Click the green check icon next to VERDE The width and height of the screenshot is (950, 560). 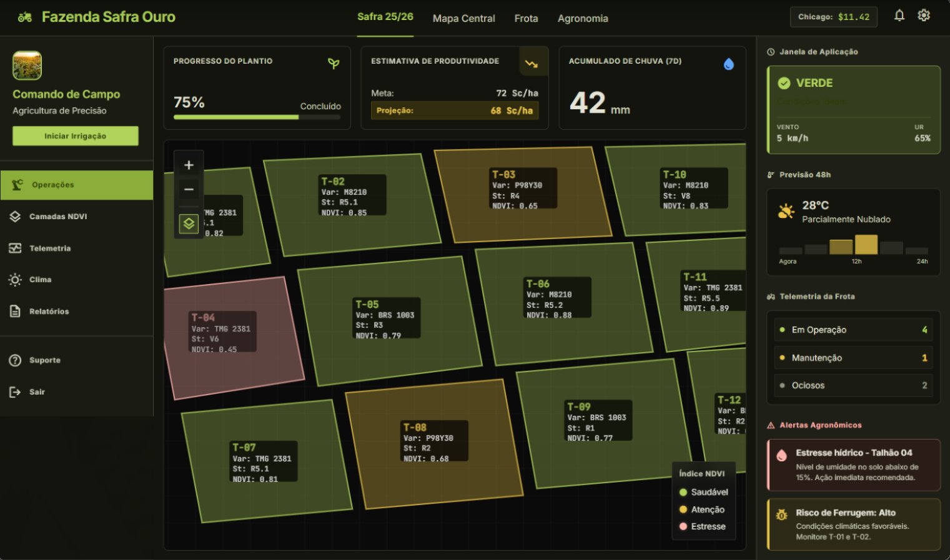click(x=784, y=83)
